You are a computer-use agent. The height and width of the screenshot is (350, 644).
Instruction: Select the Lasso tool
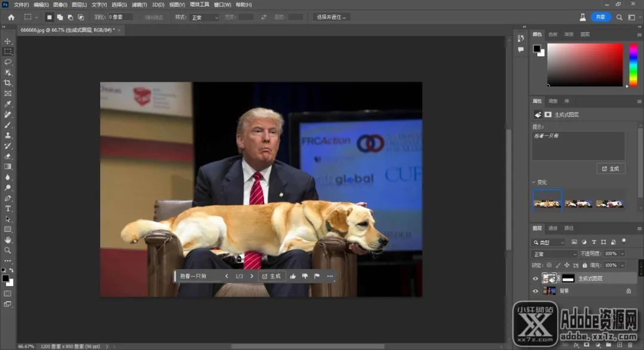8,62
